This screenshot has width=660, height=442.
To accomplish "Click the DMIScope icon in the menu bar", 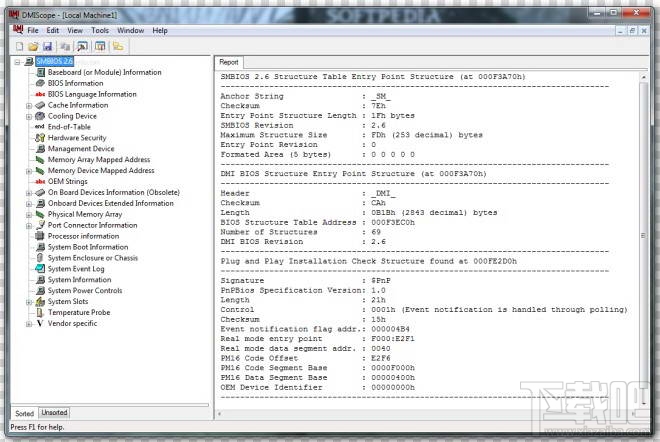I will point(18,30).
